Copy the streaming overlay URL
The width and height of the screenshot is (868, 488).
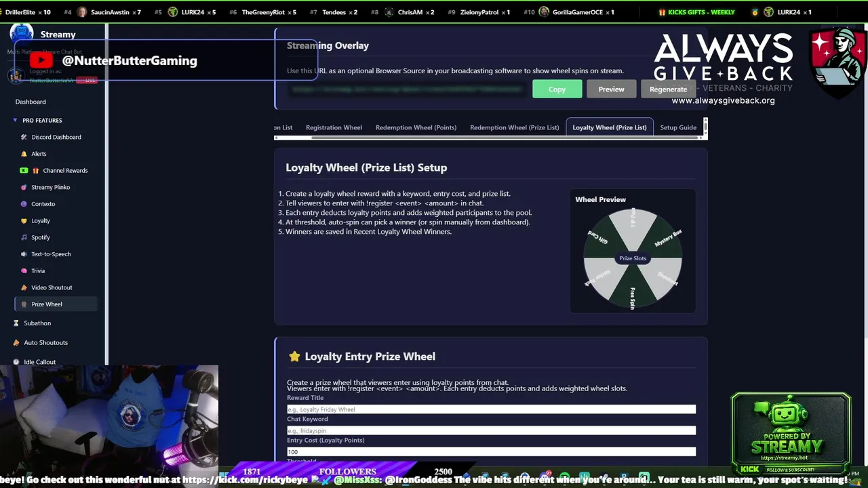(x=557, y=89)
